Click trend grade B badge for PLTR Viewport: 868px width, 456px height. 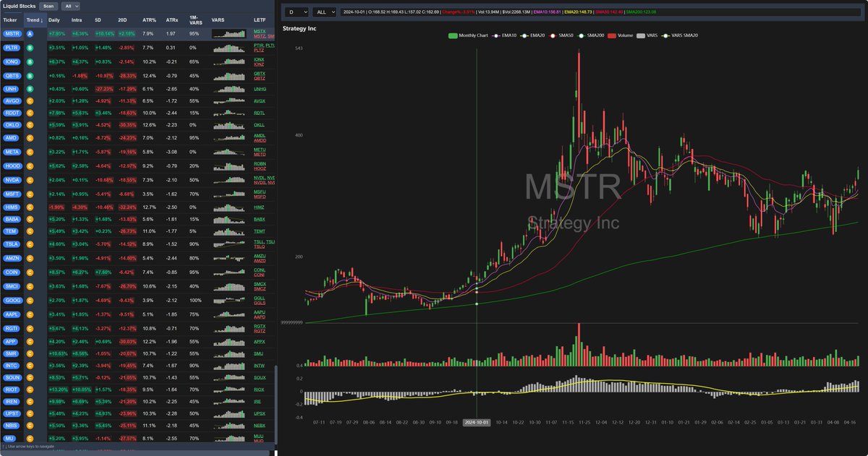pyautogui.click(x=30, y=48)
